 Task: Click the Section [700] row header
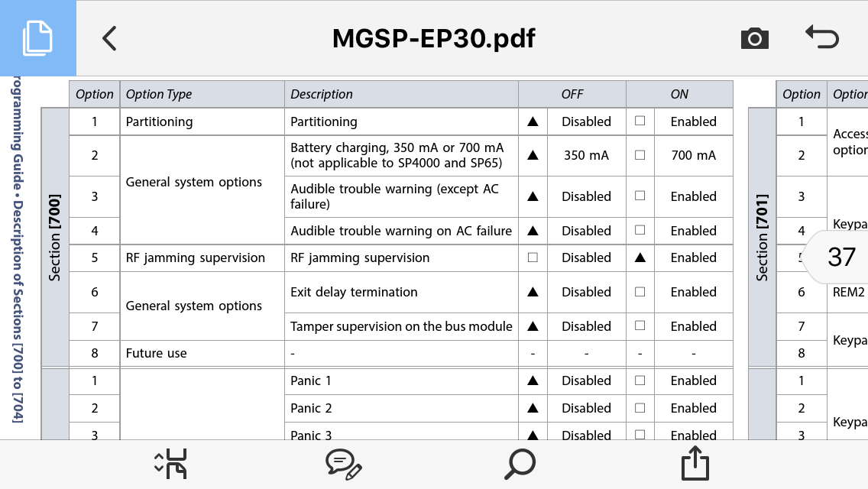[55, 237]
